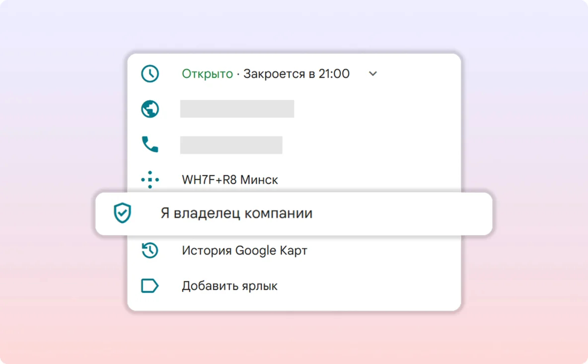Click "Добавить ярлык" to add a label

(x=229, y=286)
